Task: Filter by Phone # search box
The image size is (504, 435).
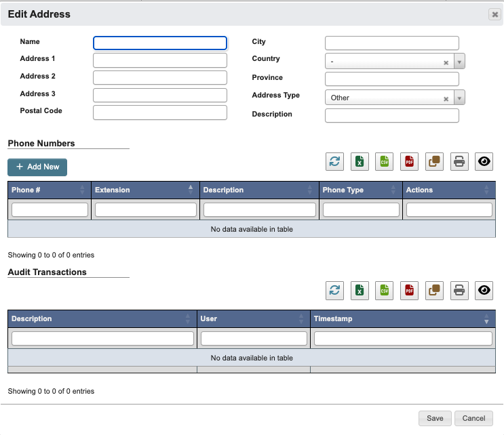Action: tap(50, 209)
